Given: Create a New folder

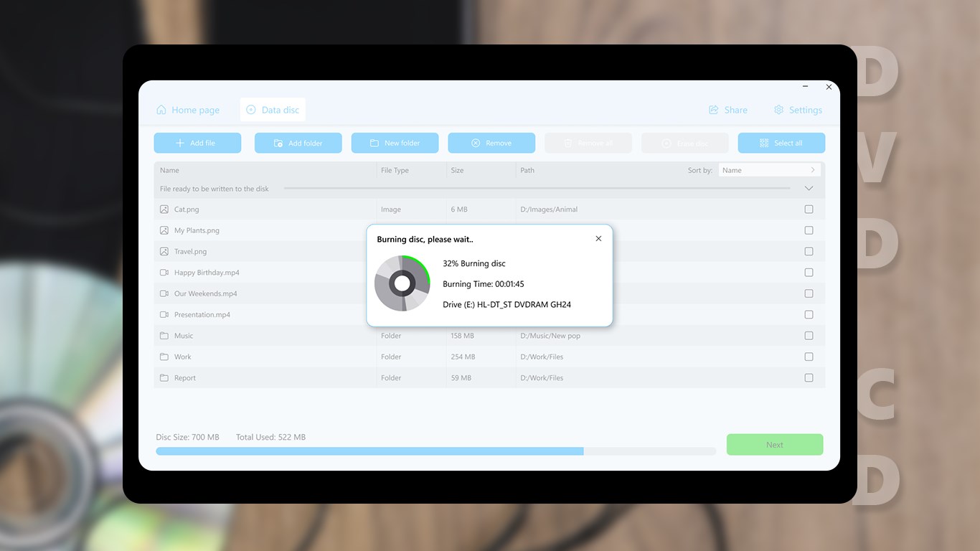Looking at the screenshot, I should pos(395,143).
